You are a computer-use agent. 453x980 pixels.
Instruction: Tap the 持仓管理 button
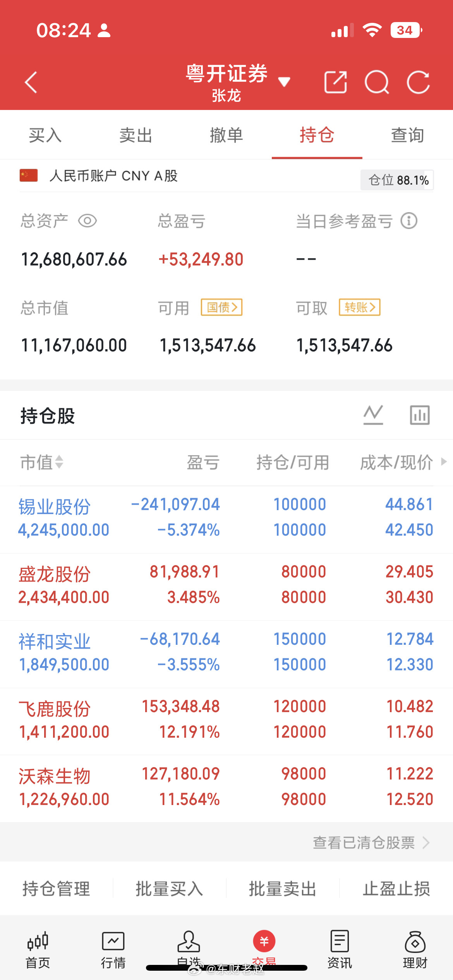pos(57,889)
